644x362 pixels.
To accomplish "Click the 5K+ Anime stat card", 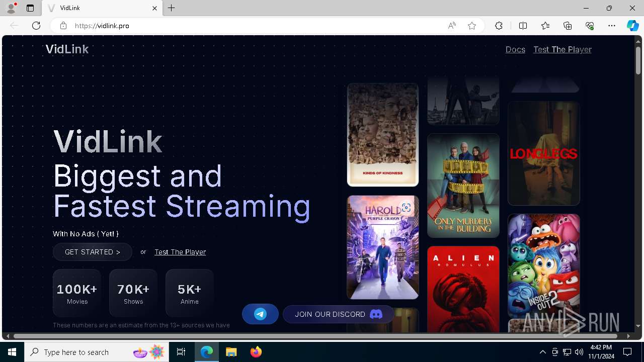I will pyautogui.click(x=190, y=293).
